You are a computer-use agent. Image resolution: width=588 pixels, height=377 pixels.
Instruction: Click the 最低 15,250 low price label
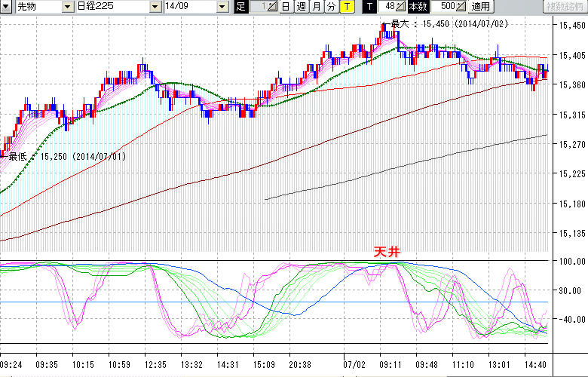(x=67, y=157)
